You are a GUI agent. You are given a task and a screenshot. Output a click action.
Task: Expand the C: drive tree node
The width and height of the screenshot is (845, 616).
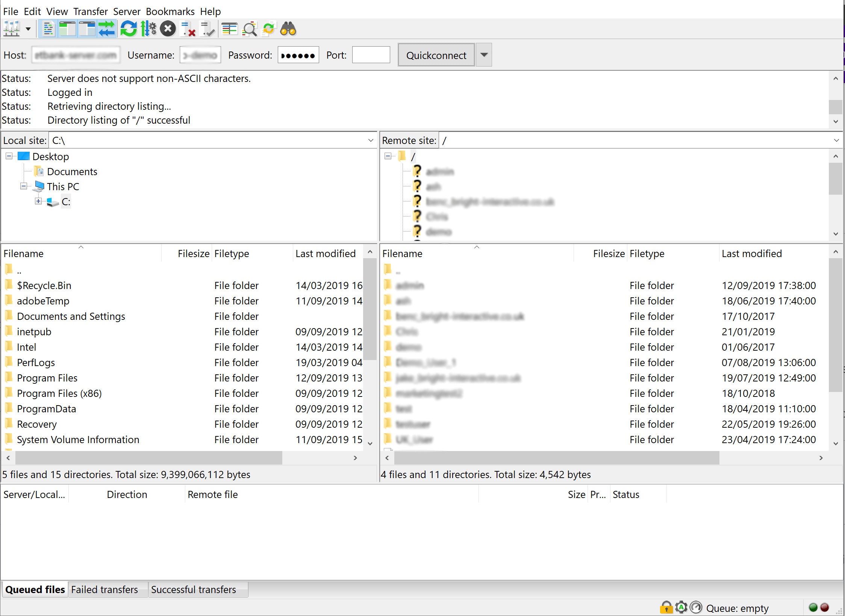pos(38,201)
